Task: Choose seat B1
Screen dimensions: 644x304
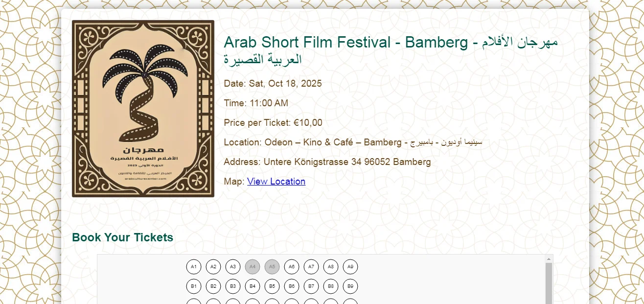Action: pyautogui.click(x=194, y=286)
